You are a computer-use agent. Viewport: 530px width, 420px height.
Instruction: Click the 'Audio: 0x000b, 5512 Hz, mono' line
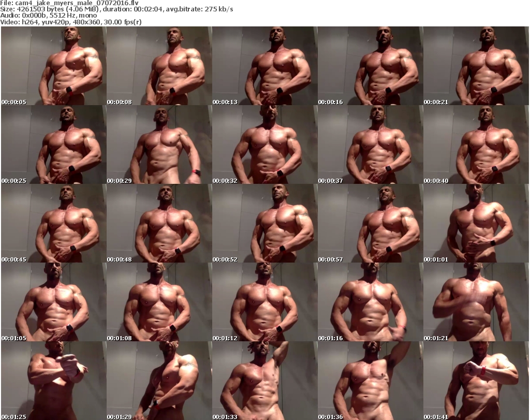48,16
